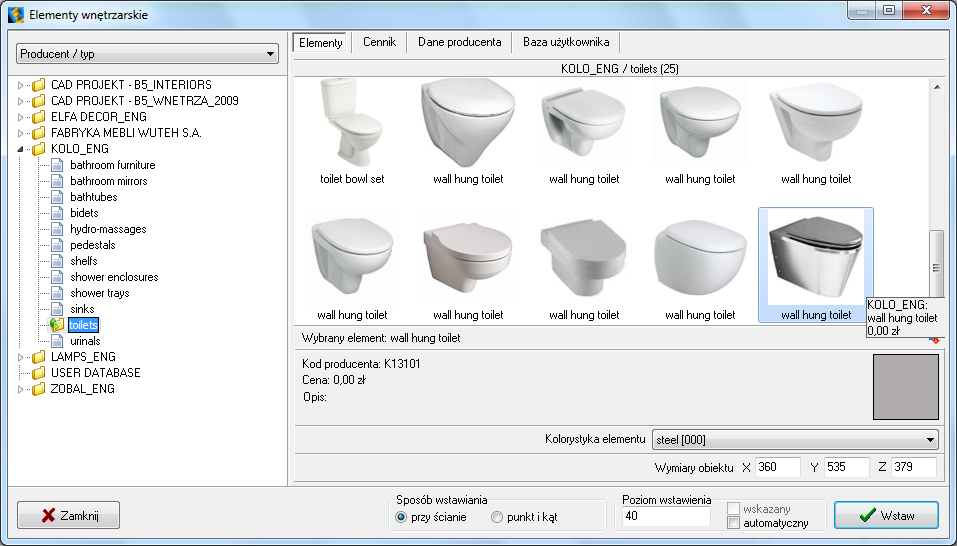Viewport: 957px width, 546px height.
Task: Click the gray steel color preview swatch
Action: [906, 387]
